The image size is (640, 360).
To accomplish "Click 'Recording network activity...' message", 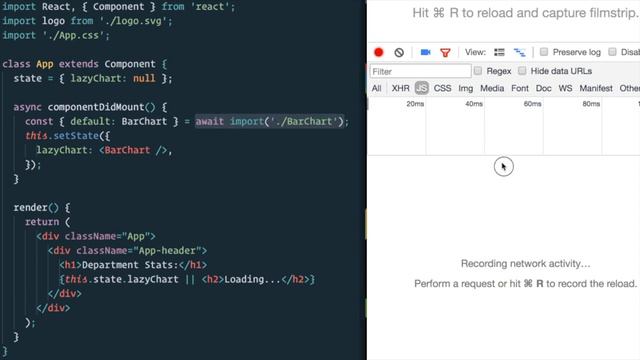I will click(526, 264).
